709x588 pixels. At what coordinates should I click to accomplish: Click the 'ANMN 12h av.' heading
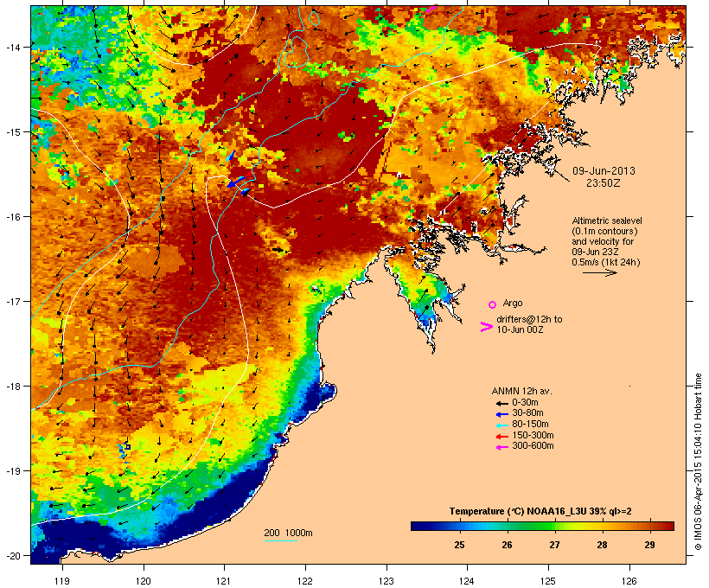tap(521, 391)
